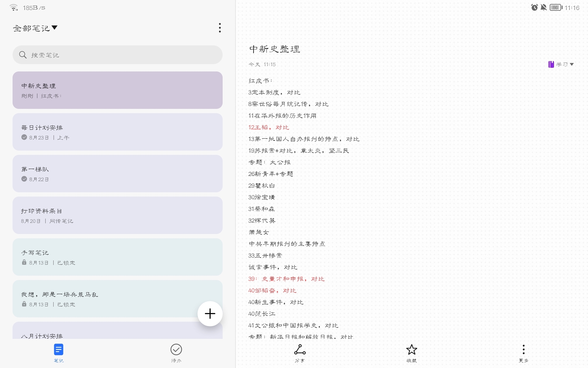
Task: Tap the plus button to create a note
Action: coord(210,313)
